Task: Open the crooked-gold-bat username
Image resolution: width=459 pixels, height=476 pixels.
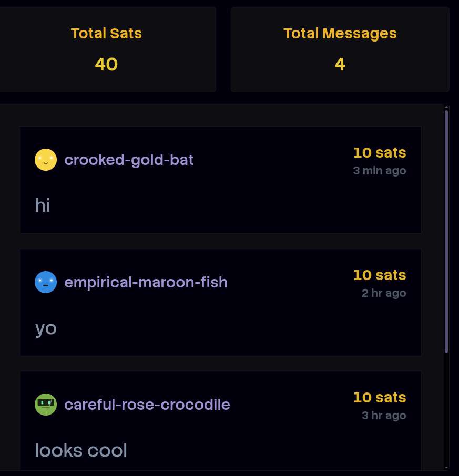Action: [129, 160]
